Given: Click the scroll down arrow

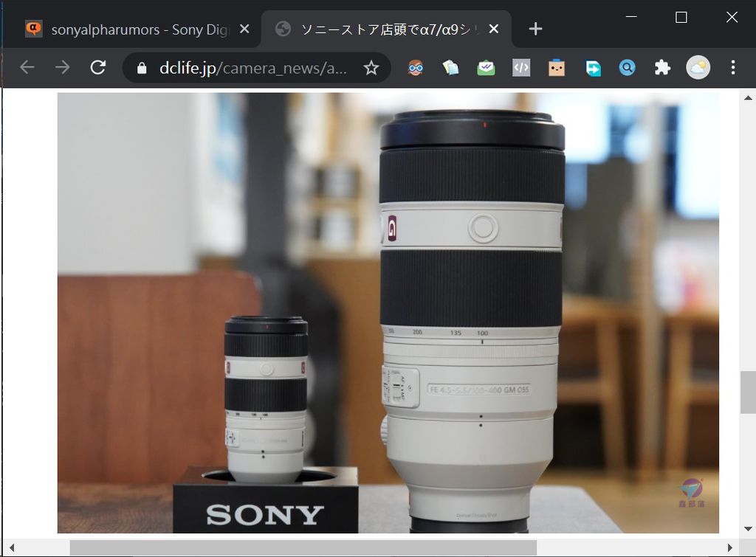Looking at the screenshot, I should point(748,528).
